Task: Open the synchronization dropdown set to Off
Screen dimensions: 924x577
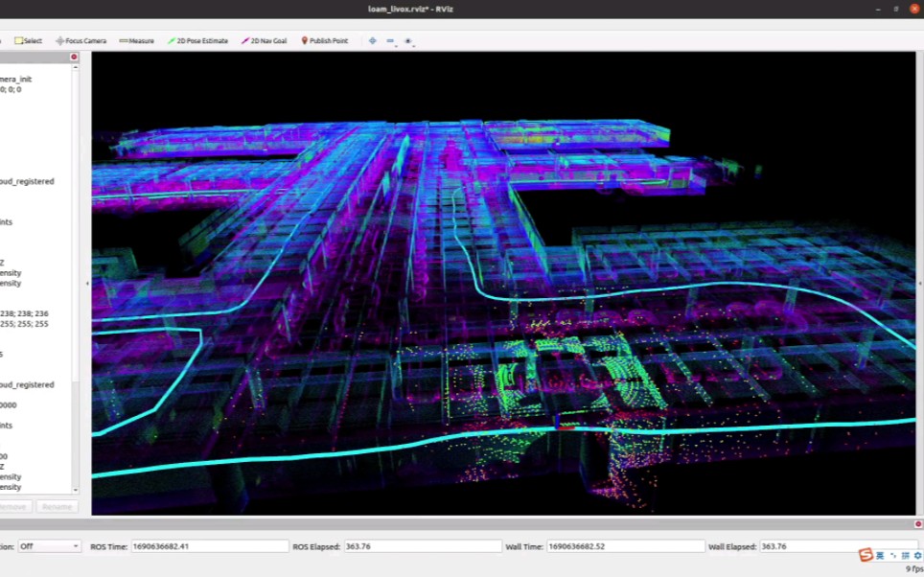Action: click(50, 546)
